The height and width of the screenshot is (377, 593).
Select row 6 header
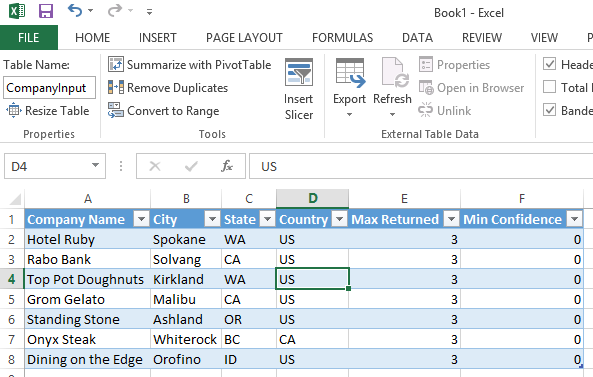(12, 320)
